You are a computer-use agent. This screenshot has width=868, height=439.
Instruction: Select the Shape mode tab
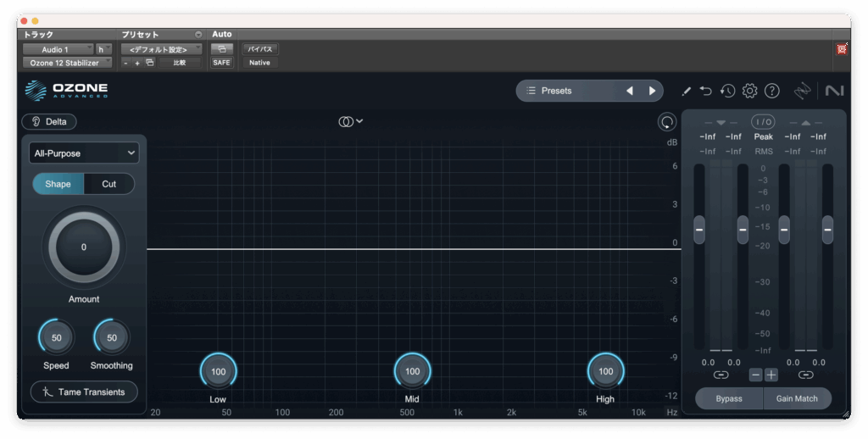(x=58, y=184)
